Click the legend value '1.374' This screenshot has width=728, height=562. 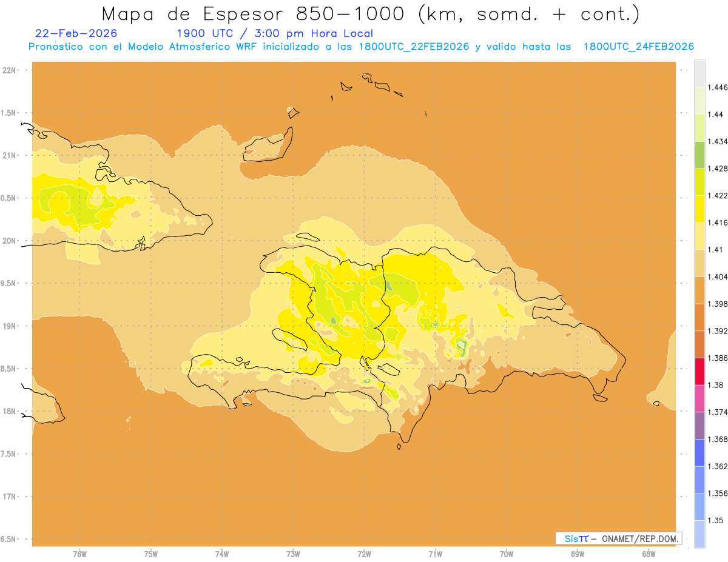(718, 412)
